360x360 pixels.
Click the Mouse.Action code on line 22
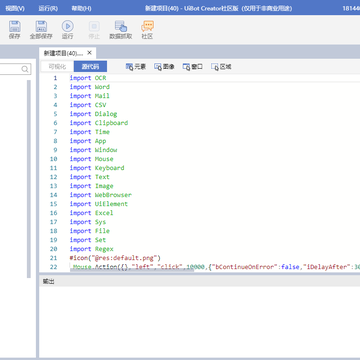[215, 267]
